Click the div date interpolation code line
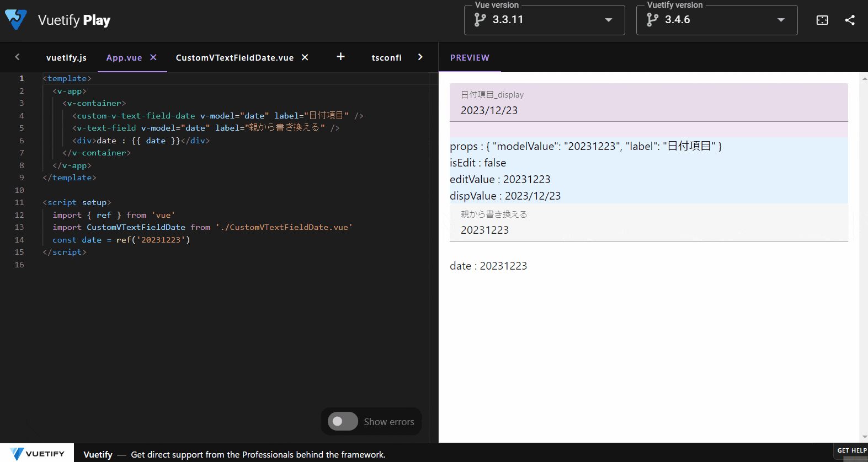Screen dimensions: 868x462 click(x=141, y=141)
